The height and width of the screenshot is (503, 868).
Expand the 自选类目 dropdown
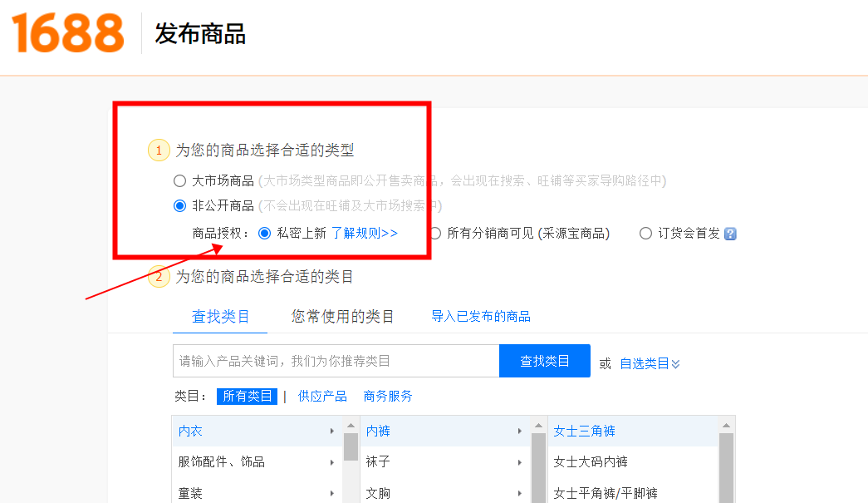pos(650,363)
